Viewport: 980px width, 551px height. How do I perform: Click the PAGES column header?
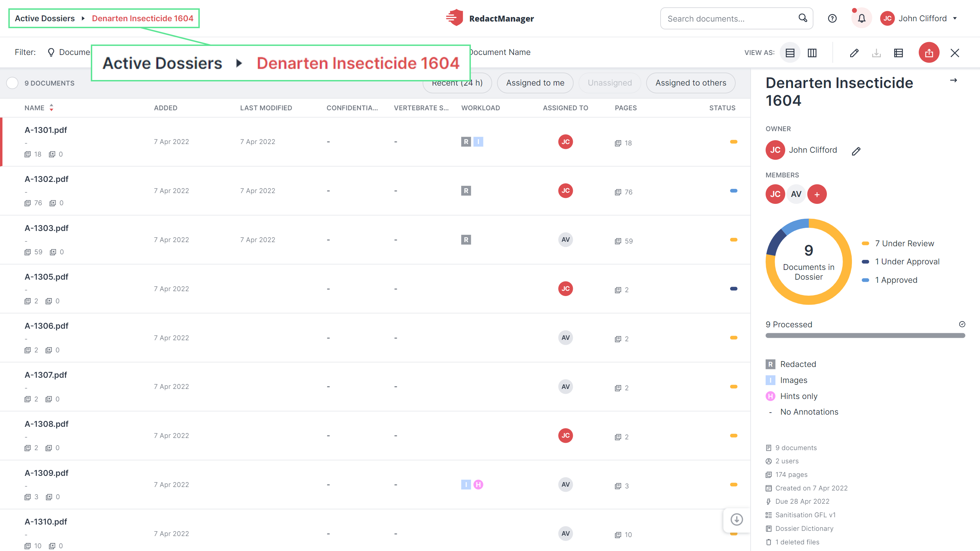[x=625, y=108]
